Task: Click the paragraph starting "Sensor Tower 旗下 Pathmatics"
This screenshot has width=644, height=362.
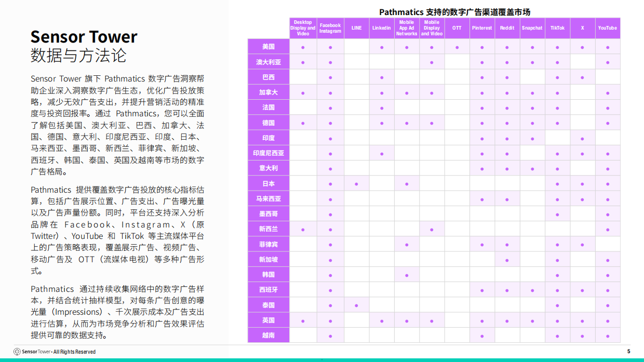Action: point(117,125)
